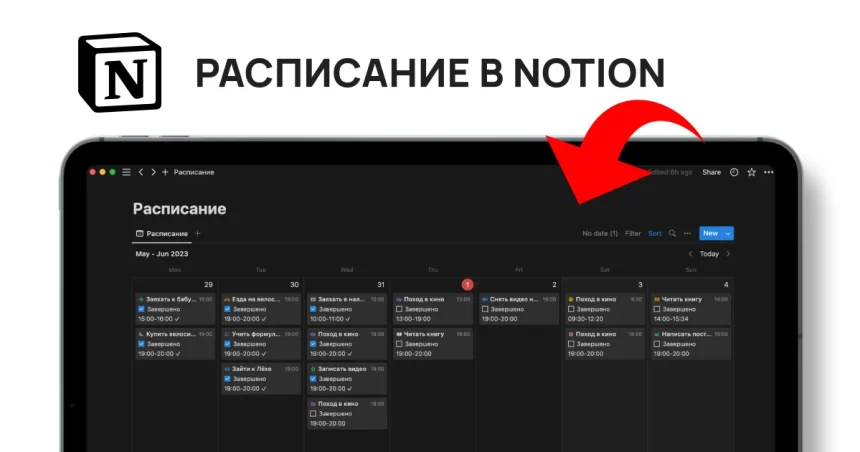Click the May - Jun 2023 label
860x452 pixels.
tap(162, 254)
